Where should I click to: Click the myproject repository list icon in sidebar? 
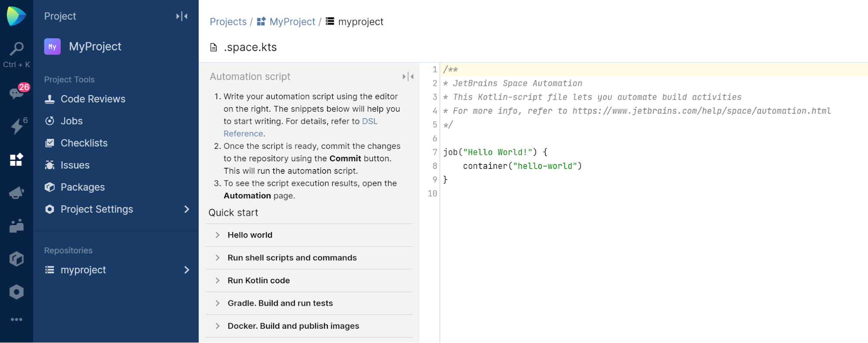coord(50,270)
